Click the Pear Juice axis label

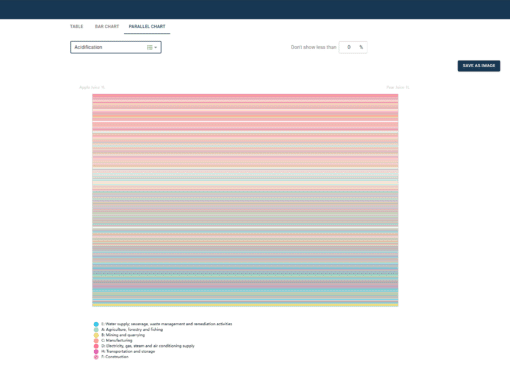(x=398, y=87)
